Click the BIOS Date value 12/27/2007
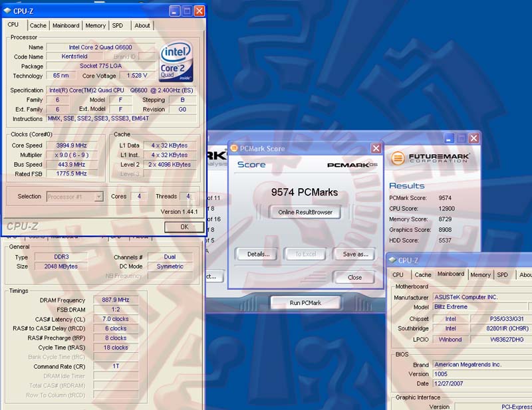This screenshot has width=532, height=410. pyautogui.click(x=483, y=383)
